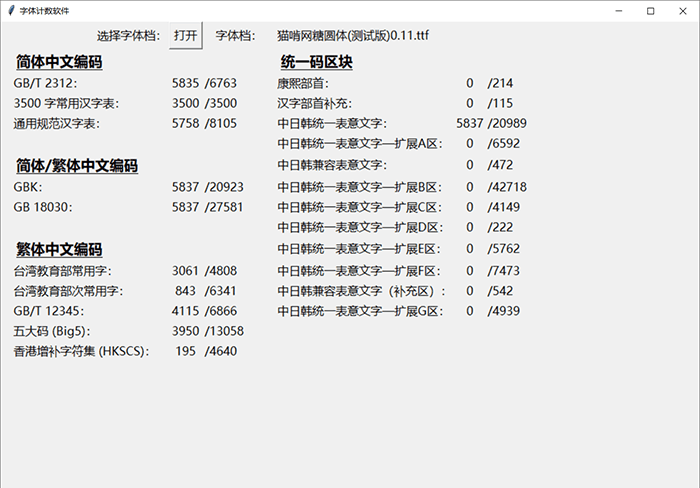Image resolution: width=700 pixels, height=488 pixels.
Task: Click the feather app icon in title bar
Action: click(11, 11)
